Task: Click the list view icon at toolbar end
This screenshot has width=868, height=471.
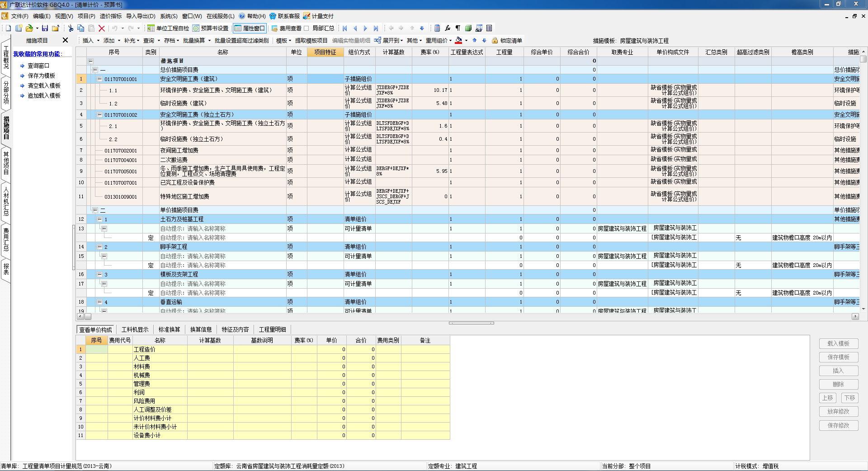Action: (x=489, y=28)
